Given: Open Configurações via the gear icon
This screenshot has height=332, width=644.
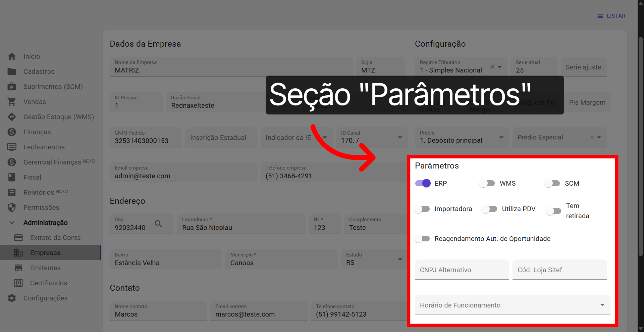Looking at the screenshot, I should pos(12,298).
